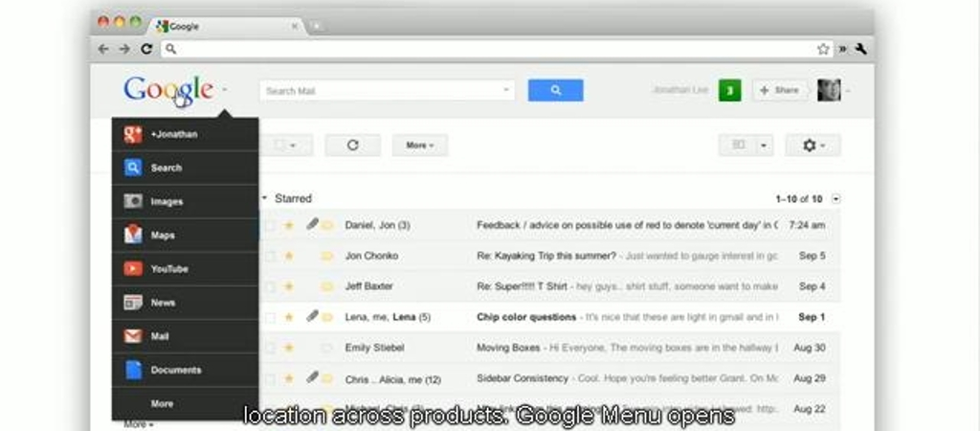Click the Google logo
The width and height of the screenshot is (980, 431).
168,91
